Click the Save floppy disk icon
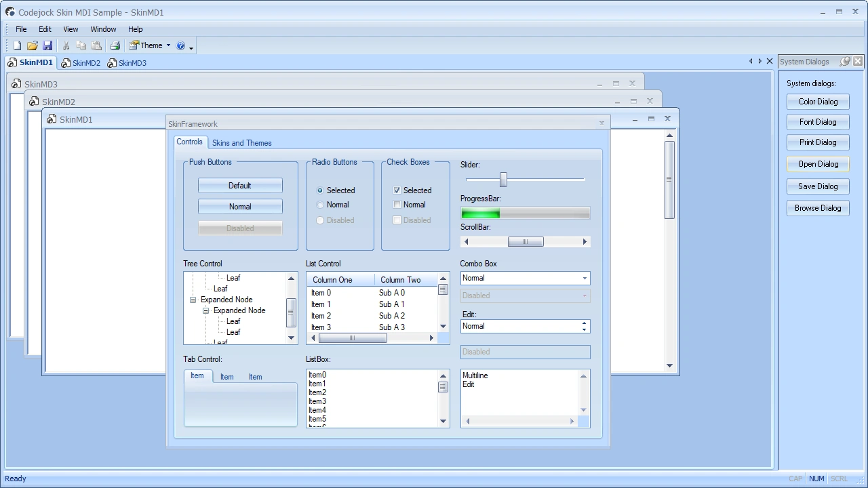The height and width of the screenshot is (488, 868). 47,46
